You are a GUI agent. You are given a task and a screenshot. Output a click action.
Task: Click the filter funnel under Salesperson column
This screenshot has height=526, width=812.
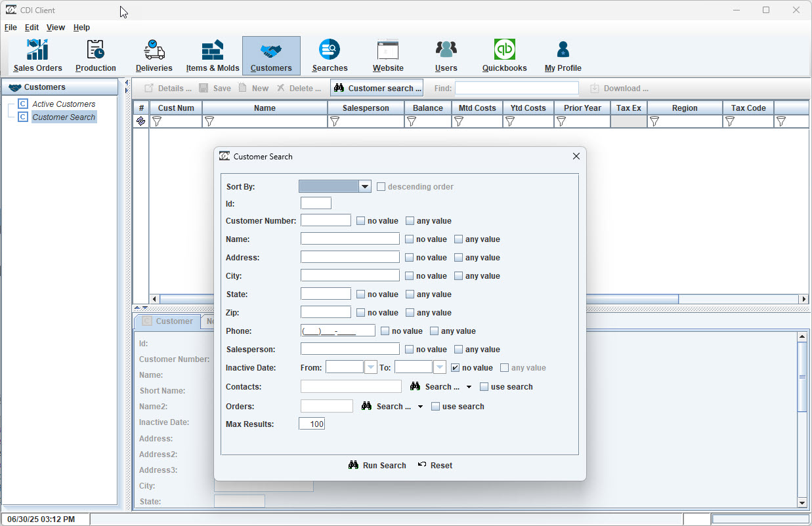(x=335, y=121)
